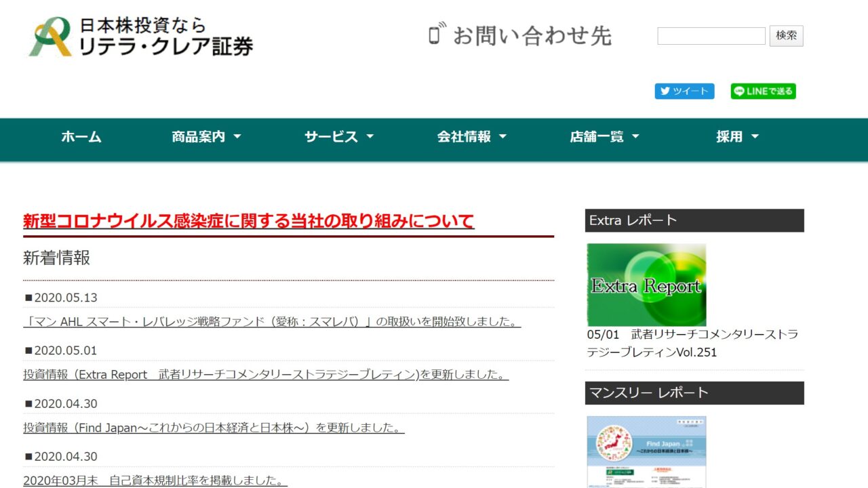Open 投資情報 Extra Report update link

point(266,374)
